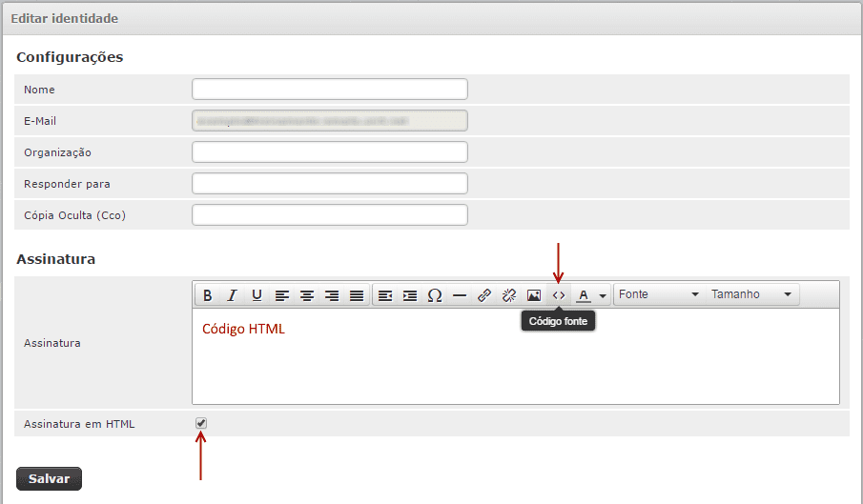
Task: Underline the signature text
Action: tap(257, 295)
